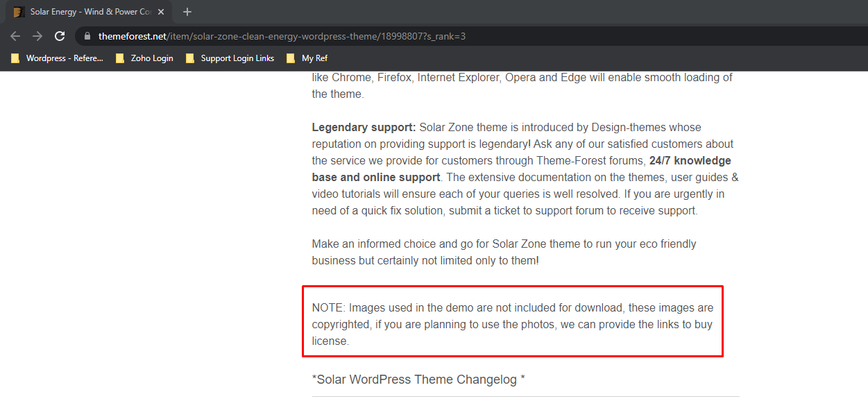
Task: Open the My Ref bookmark folder
Action: coord(307,58)
